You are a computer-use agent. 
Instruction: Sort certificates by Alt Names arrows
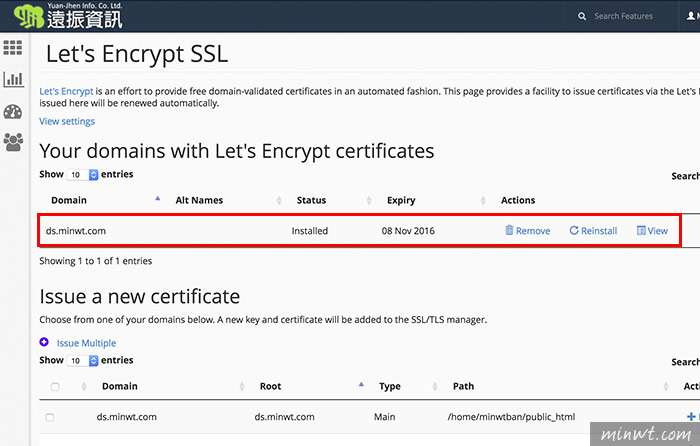pyautogui.click(x=279, y=200)
